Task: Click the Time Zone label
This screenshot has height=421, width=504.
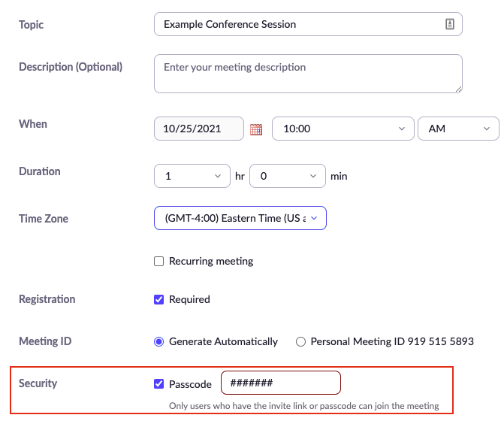Action: 44,219
